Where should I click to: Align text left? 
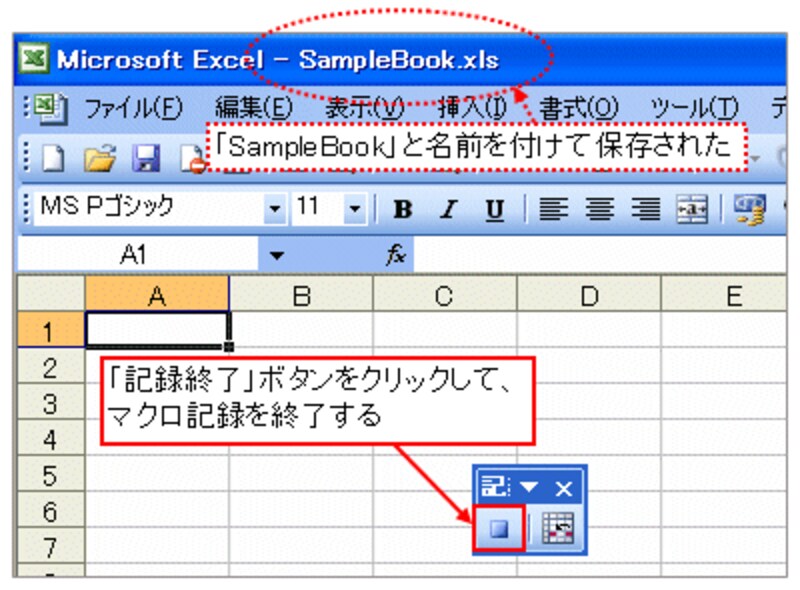pyautogui.click(x=554, y=209)
